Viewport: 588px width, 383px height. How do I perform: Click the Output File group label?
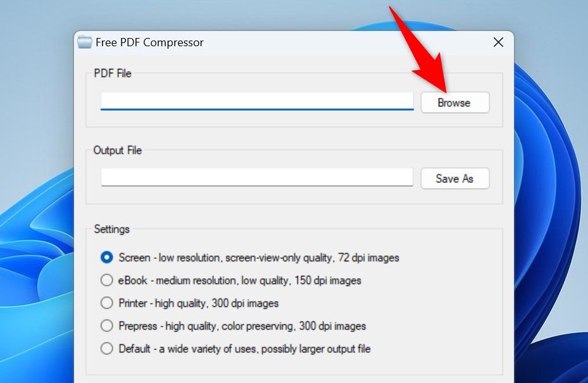(118, 151)
